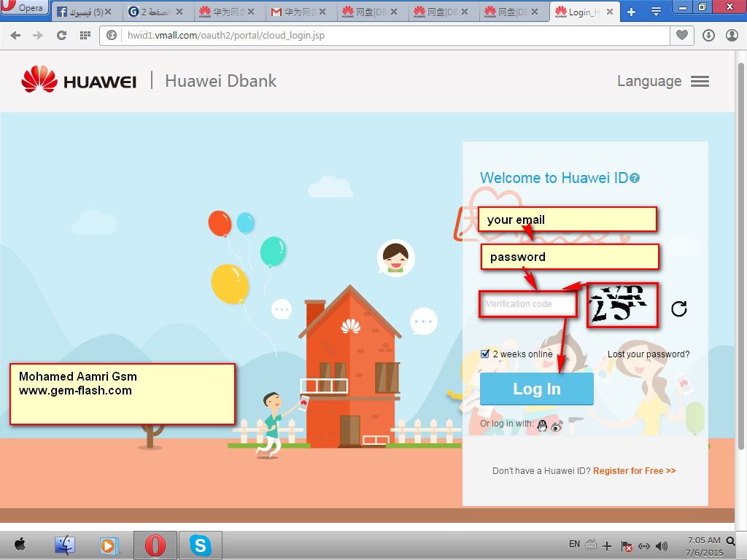Open the Apple start icon in the taskbar
The height and width of the screenshot is (560, 747).
pos(20,544)
